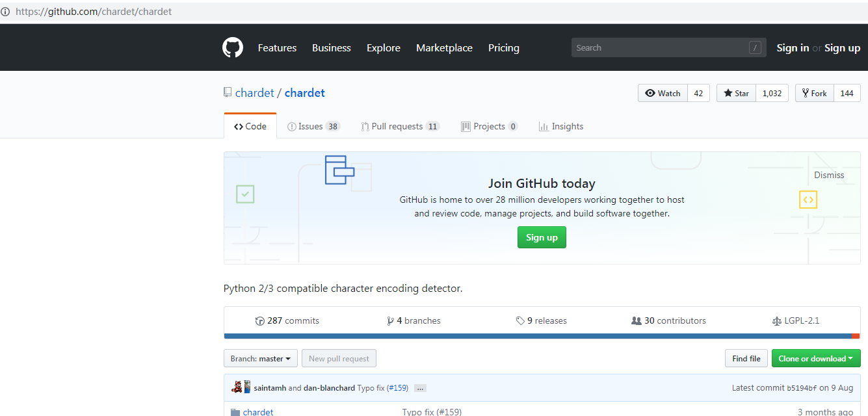Click the dan-blanchard author name
This screenshot has width=868, height=416.
click(329, 388)
